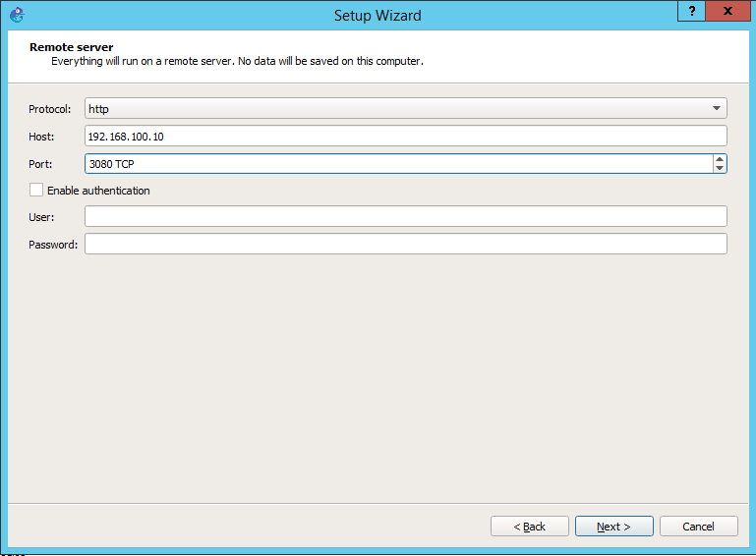Click the GNS3 app icon in title bar
This screenshot has width=756, height=556.
point(17,15)
